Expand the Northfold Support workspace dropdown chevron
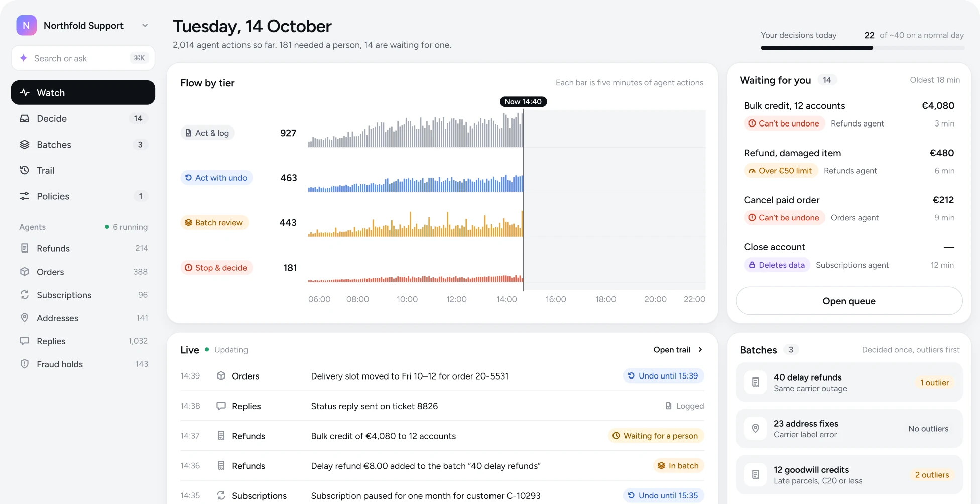Screen dimensions: 980x504 (145, 25)
